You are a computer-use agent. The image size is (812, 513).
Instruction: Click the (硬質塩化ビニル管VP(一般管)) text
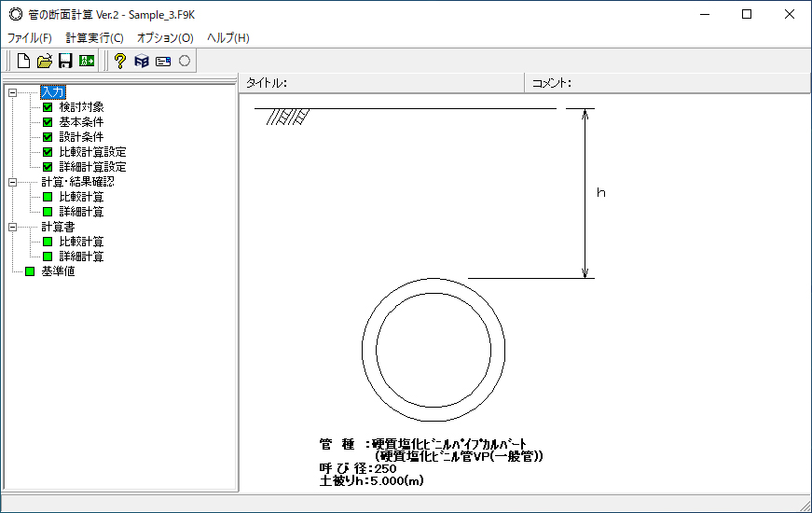point(459,456)
